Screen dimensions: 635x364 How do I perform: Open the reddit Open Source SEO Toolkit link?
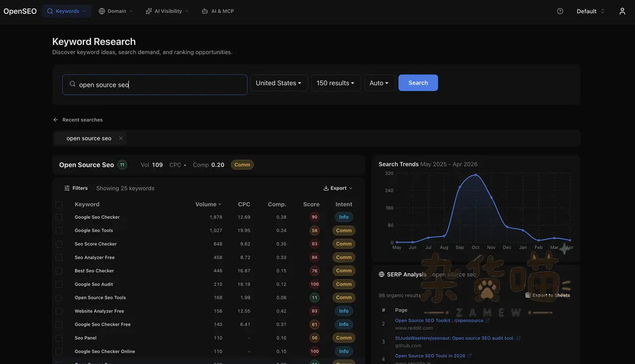pos(439,320)
